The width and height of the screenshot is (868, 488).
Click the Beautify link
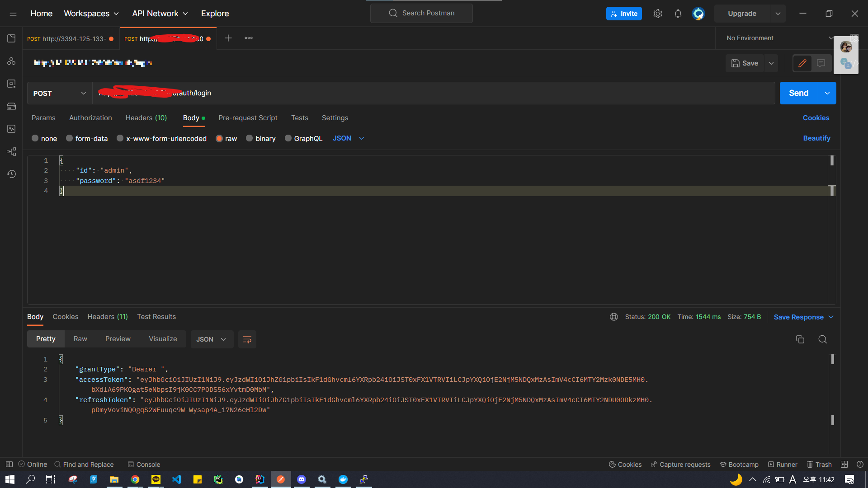coord(816,138)
